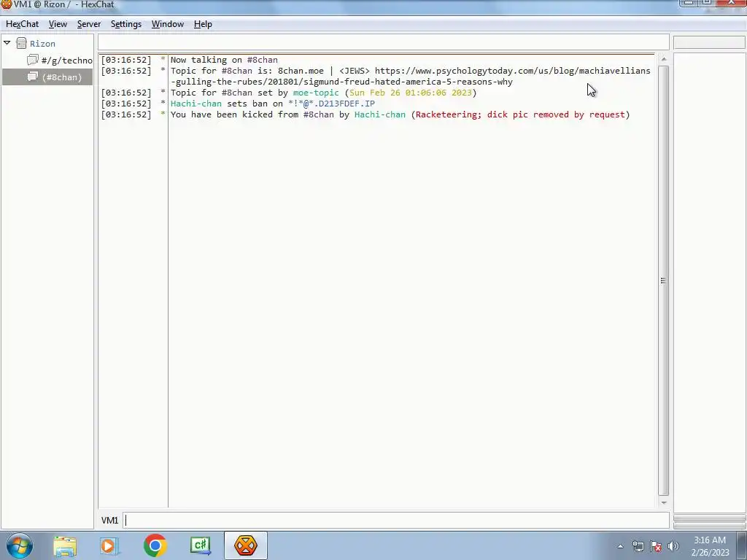Open Windows Media Player from taskbar
Screen dimensions: 747x560
click(x=109, y=545)
